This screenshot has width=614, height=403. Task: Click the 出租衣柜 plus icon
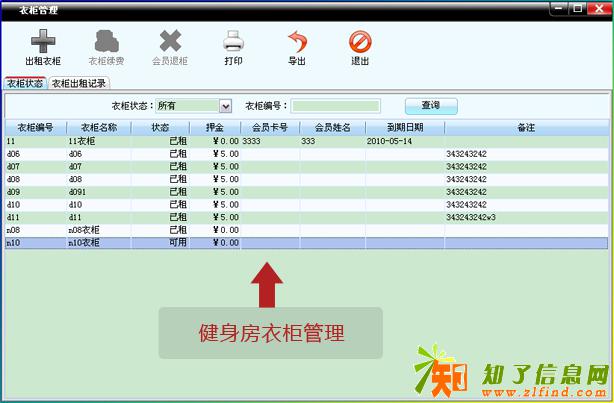[x=43, y=41]
